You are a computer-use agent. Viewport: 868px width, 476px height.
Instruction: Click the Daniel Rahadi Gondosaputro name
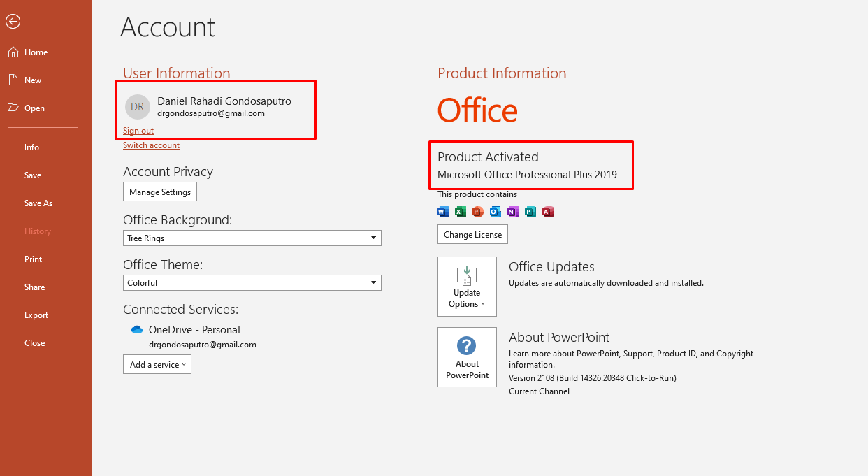[x=224, y=101]
